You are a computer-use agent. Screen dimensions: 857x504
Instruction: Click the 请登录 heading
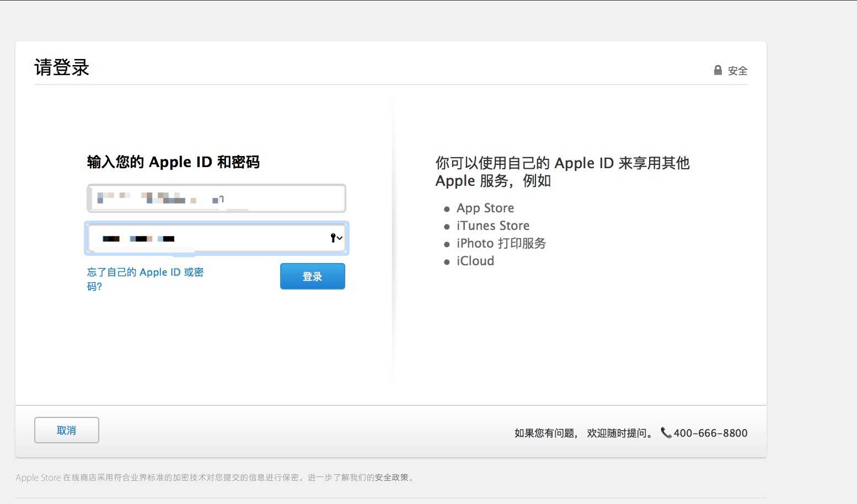(x=62, y=67)
